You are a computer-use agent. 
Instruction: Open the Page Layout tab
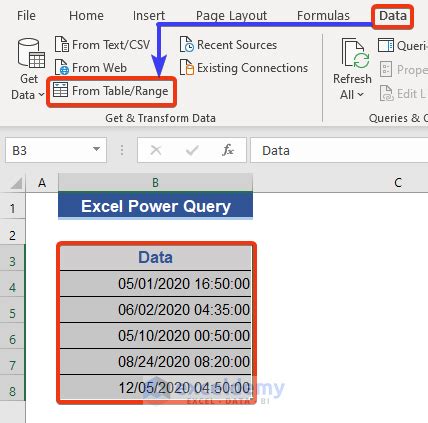pyautogui.click(x=231, y=15)
